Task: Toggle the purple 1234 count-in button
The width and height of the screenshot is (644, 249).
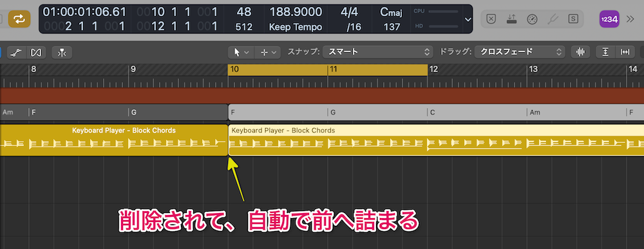Action: 609,19
